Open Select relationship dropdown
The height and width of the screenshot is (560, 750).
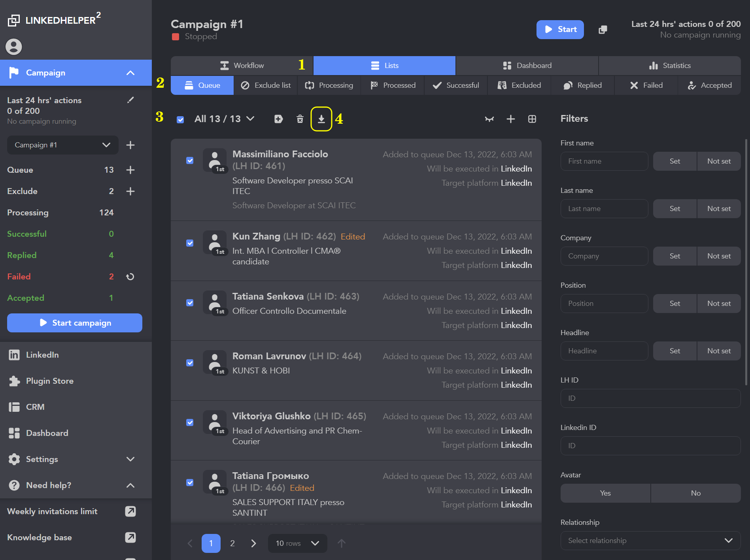(650, 541)
